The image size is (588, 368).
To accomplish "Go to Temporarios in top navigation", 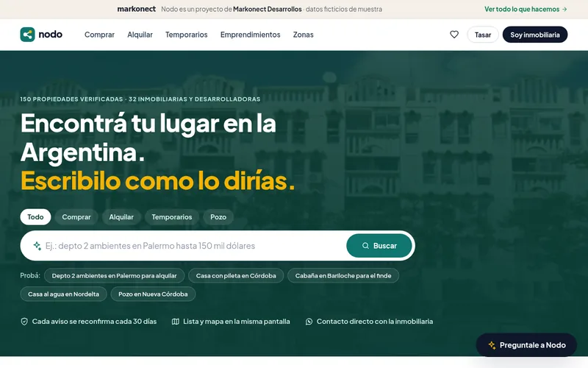I will [187, 35].
